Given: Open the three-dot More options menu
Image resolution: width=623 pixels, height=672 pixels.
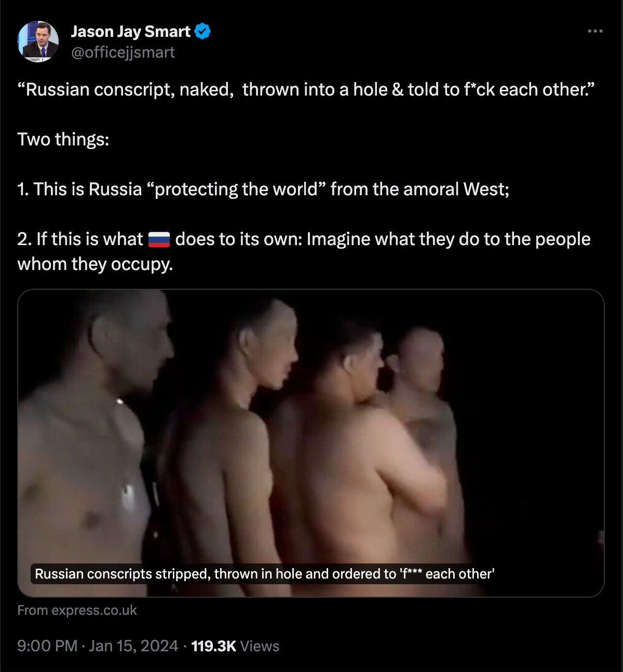Looking at the screenshot, I should 595,31.
